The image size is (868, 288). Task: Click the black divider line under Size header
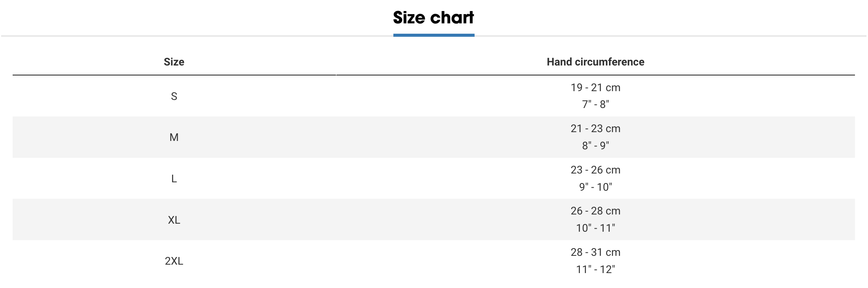pyautogui.click(x=174, y=75)
